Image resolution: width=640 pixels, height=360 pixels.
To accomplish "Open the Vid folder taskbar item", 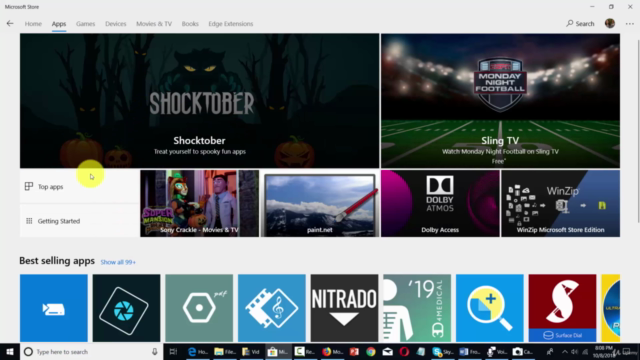I will pyautogui.click(x=251, y=351).
